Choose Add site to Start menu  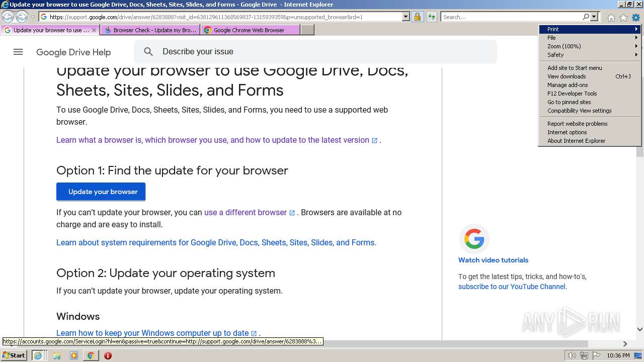point(590,68)
